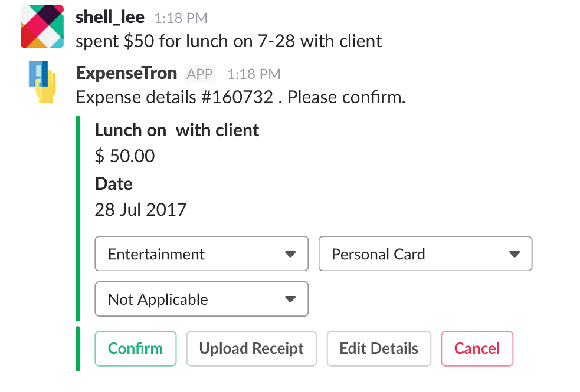Viewport: 580px width, 392px height.
Task: Click shell_lee's 1:18 PM message timestamp
Action: point(181,18)
